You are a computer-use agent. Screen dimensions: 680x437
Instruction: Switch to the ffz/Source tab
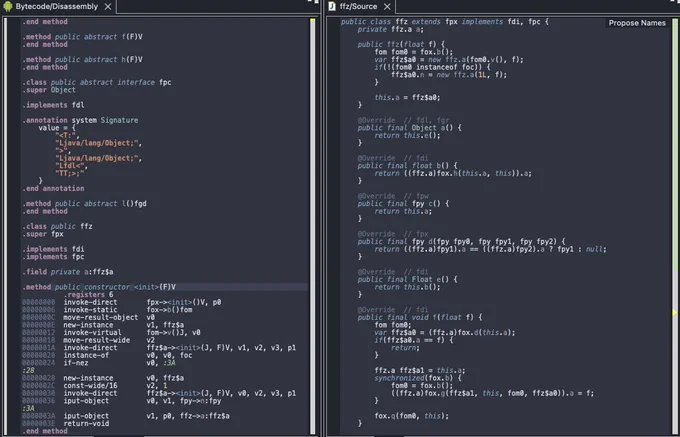[x=360, y=7]
